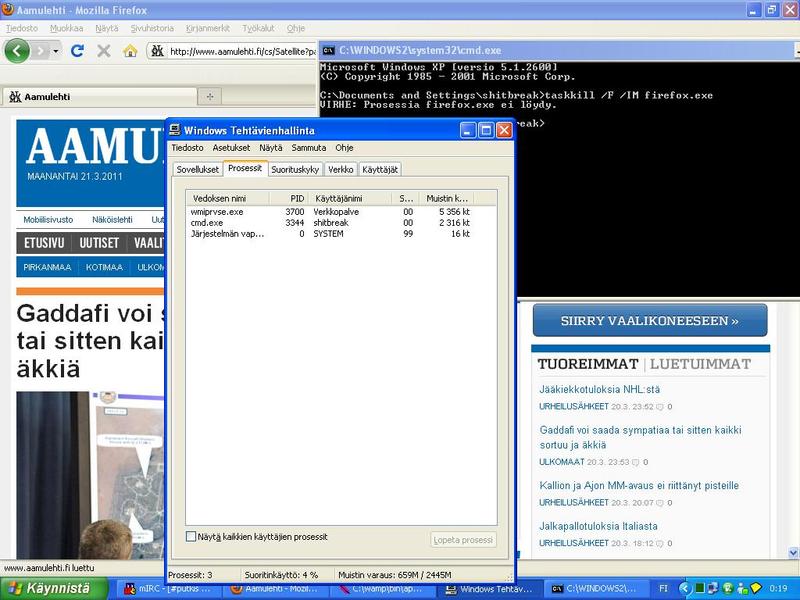Toggle Näytä kaikkien käyttäjien prosessit checkbox
This screenshot has height=600, width=800.
191,537
